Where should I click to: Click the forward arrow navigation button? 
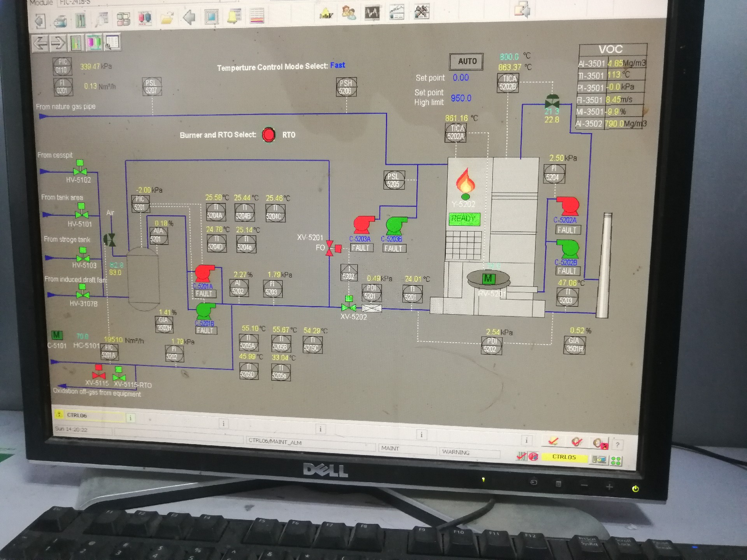tap(58, 43)
